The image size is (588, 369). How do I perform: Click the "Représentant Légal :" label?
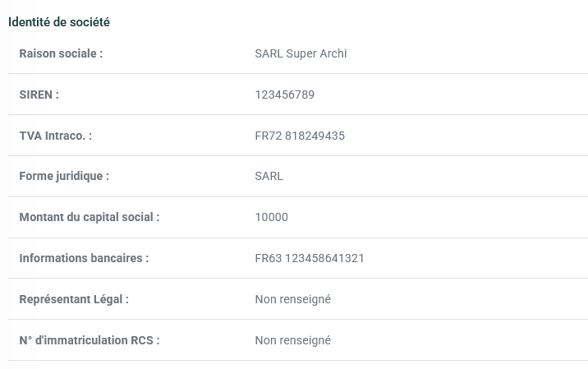pos(74,299)
